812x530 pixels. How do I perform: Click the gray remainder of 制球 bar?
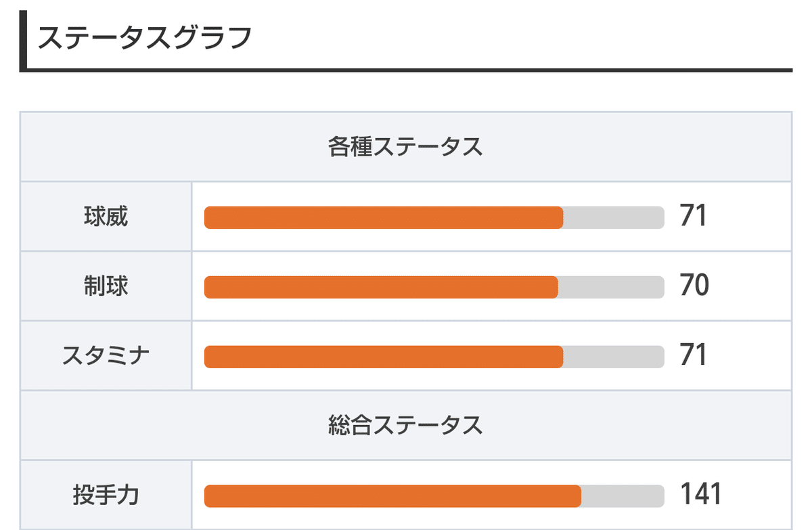(x=611, y=287)
